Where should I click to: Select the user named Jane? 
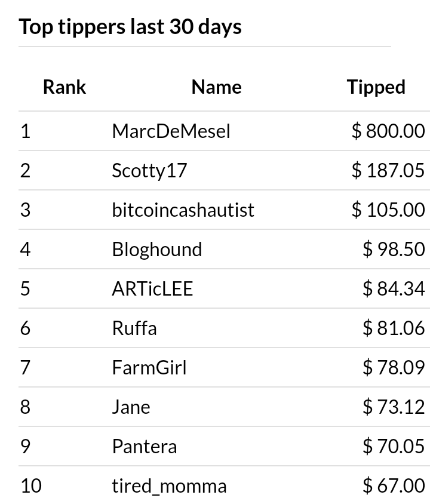131,407
